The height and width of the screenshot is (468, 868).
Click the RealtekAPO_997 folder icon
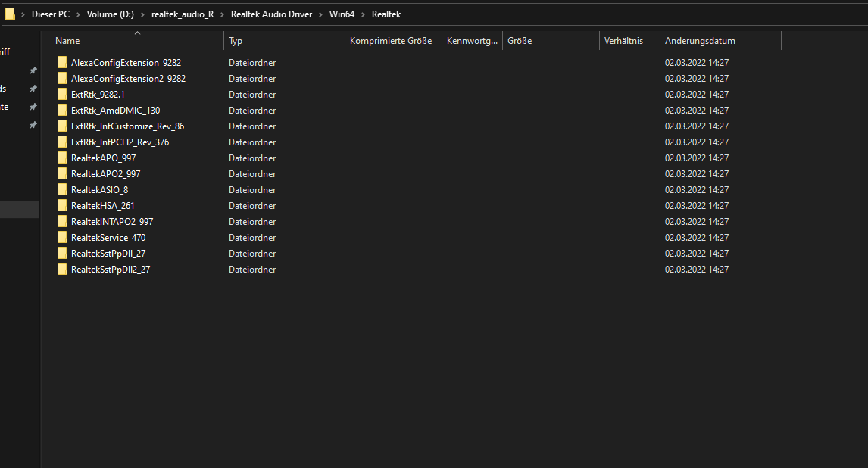pyautogui.click(x=62, y=158)
